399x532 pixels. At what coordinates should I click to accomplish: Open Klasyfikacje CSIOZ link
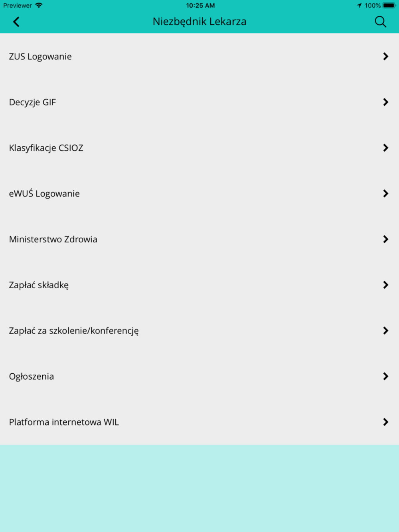click(x=199, y=148)
